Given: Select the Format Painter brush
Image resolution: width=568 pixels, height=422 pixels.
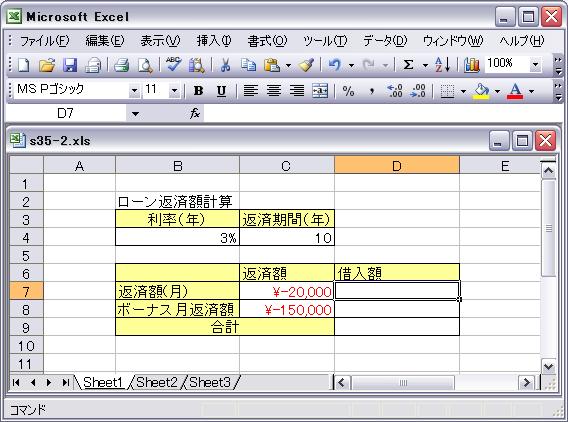Looking at the screenshot, I should [306, 65].
